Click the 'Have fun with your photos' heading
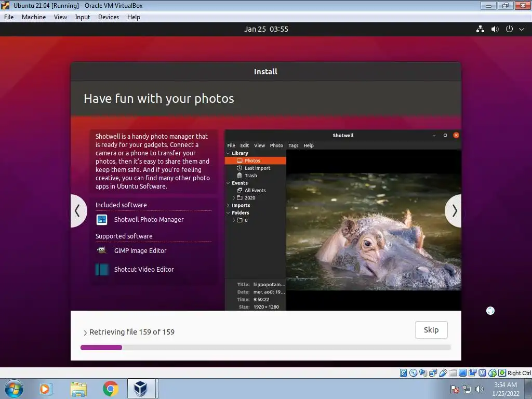The image size is (532, 399). point(159,99)
